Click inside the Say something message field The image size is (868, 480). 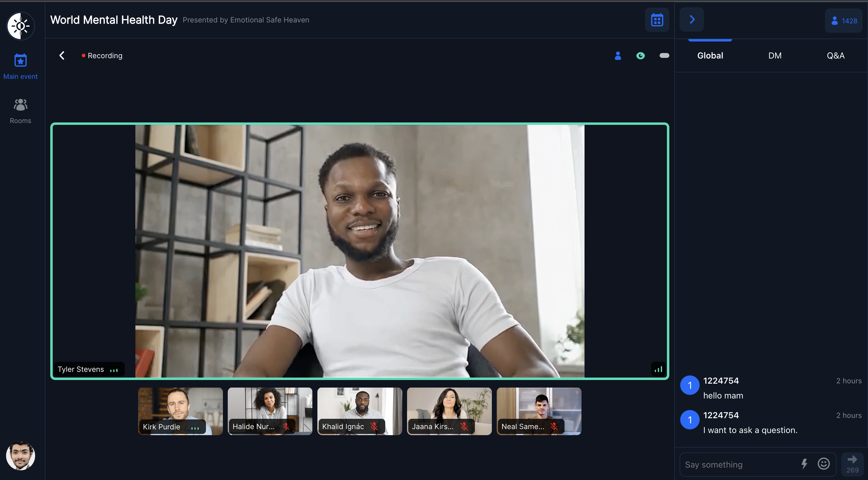pos(734,464)
